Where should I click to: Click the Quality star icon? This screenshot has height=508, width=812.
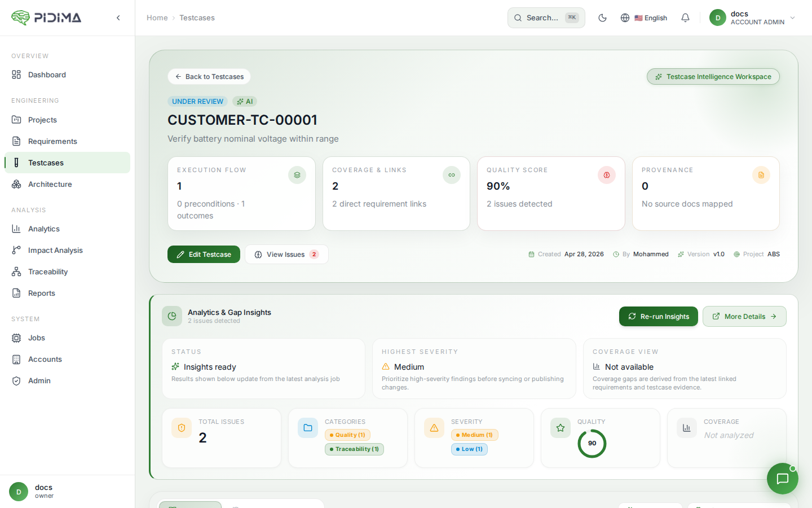561,428
